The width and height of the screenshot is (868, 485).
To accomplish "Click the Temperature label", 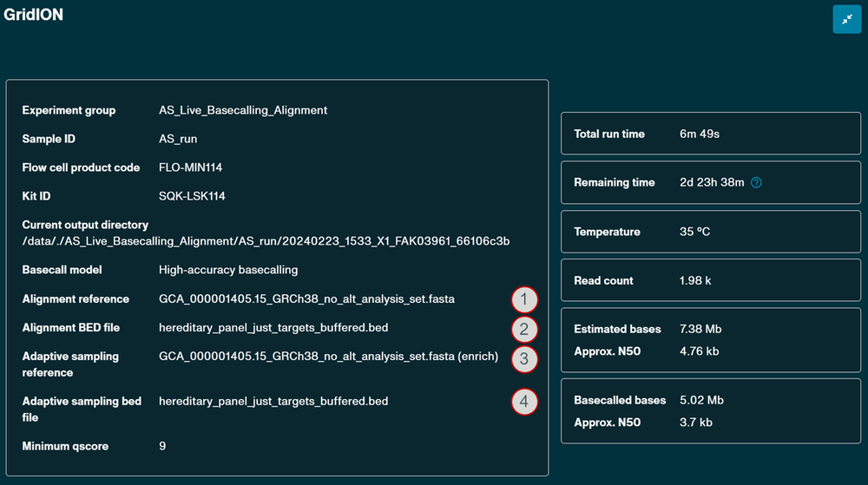I will pyautogui.click(x=608, y=232).
